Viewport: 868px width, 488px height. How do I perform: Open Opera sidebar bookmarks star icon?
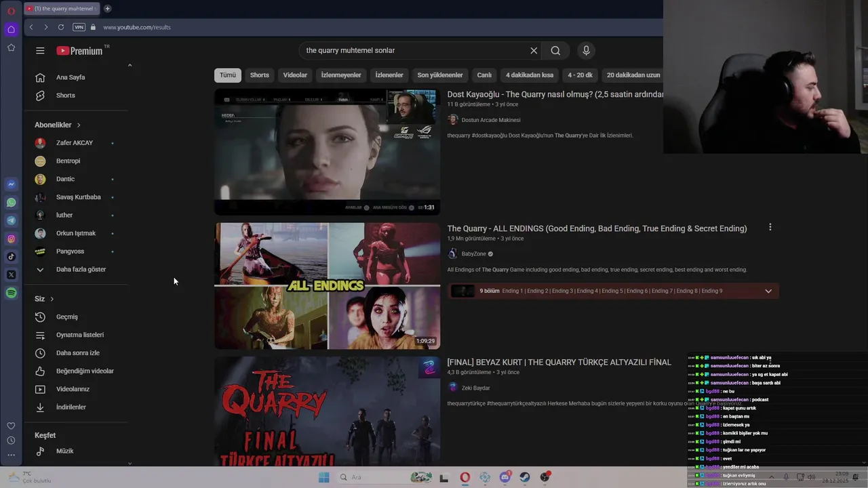(11, 47)
